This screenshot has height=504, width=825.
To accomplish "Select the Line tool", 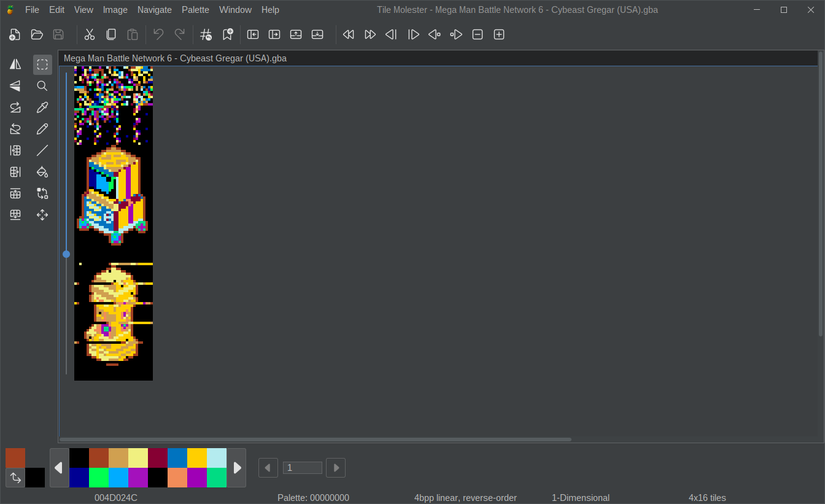I will point(42,150).
